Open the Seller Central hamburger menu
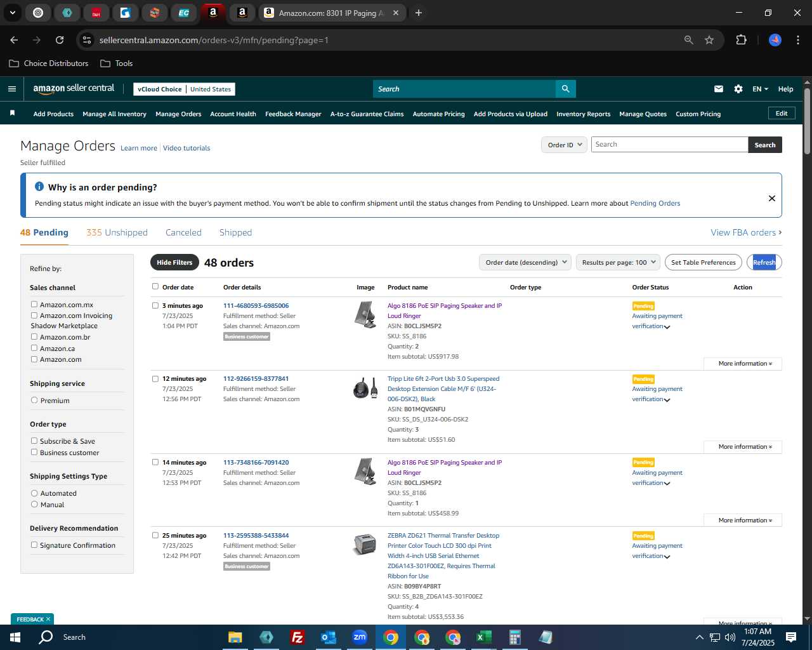 11,89
